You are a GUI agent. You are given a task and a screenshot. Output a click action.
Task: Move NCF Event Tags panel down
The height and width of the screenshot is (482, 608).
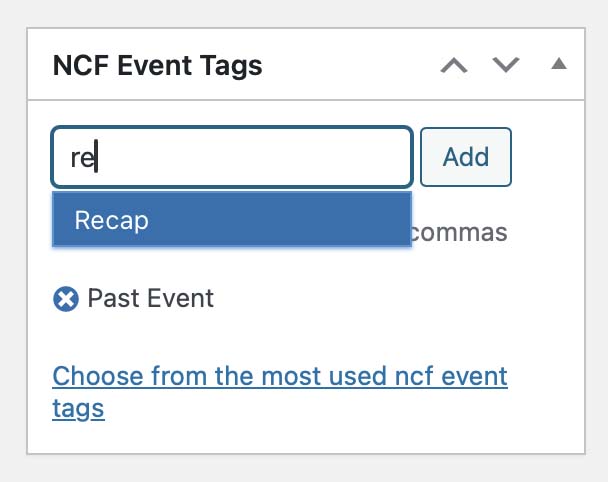point(506,65)
